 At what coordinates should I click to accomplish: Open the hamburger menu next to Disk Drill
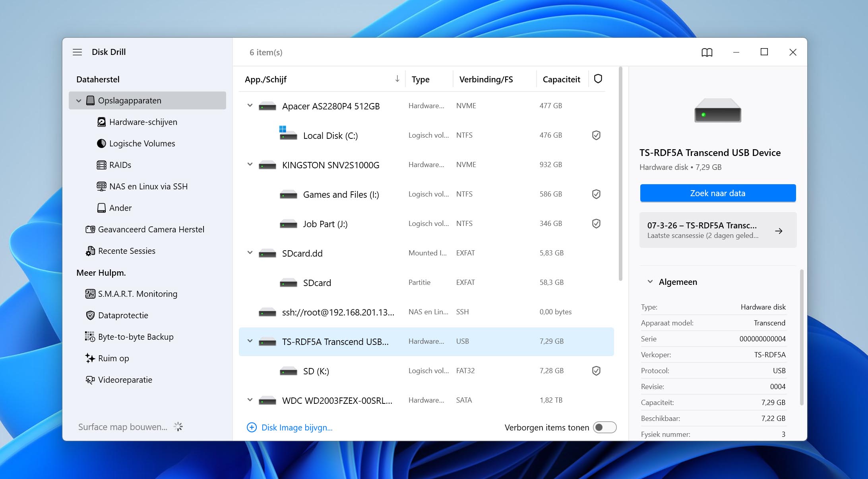pos(77,52)
